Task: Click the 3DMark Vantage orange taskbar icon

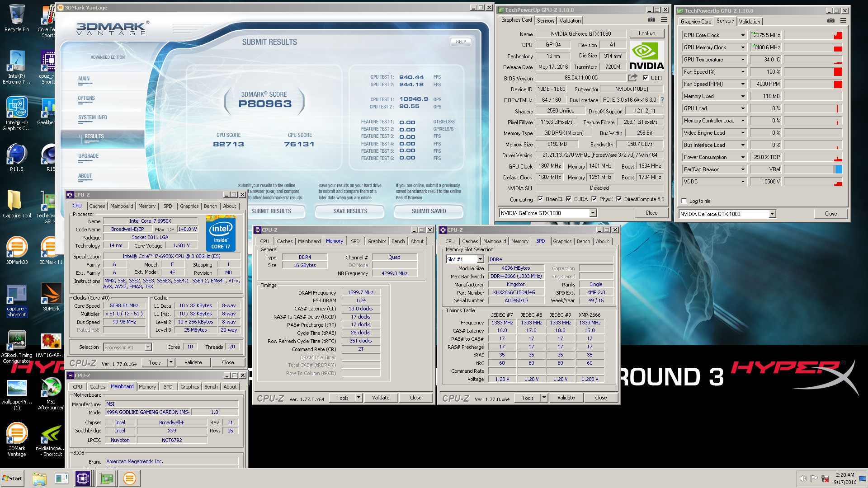Action: click(130, 479)
